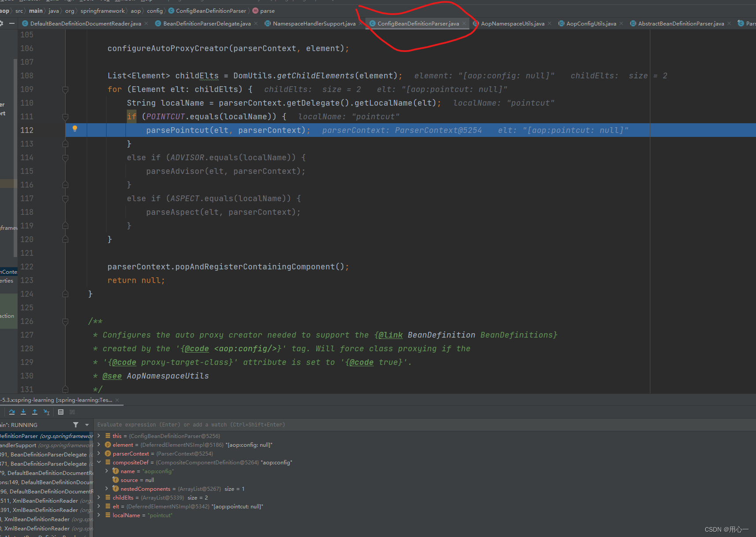Open the Evaluate Expression calculator icon
Image resolution: width=756 pixels, height=537 pixels.
click(61, 412)
